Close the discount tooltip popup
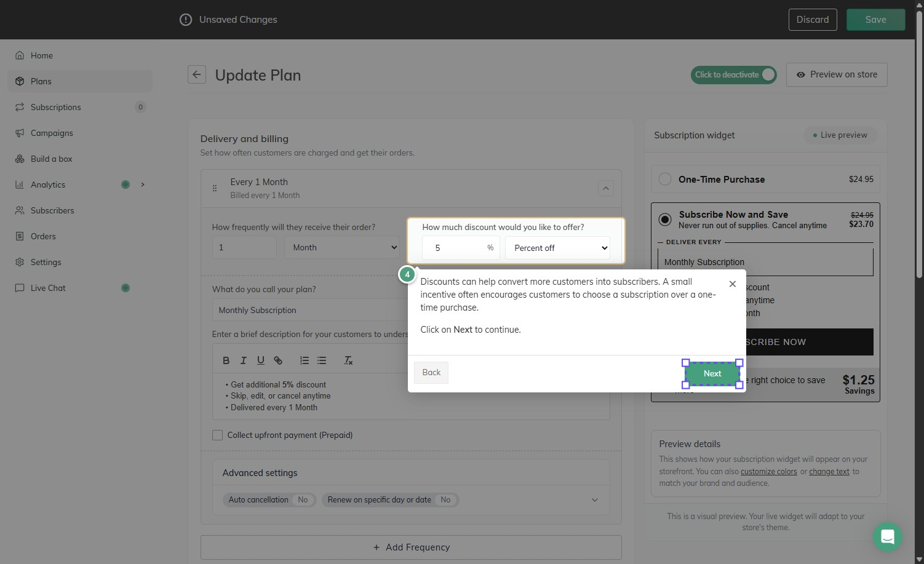 732,284
